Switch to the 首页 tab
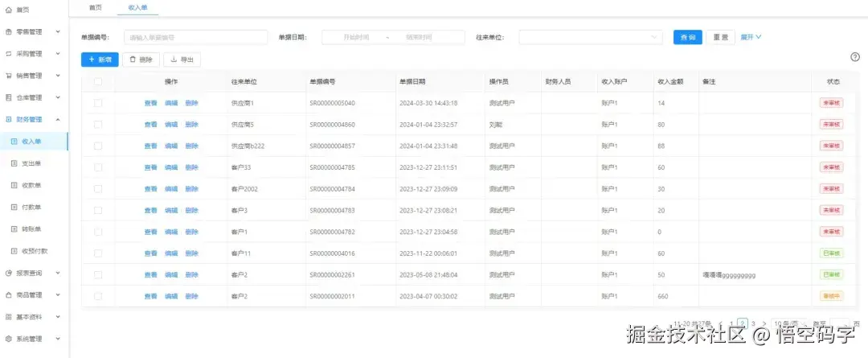The height and width of the screenshot is (358, 868). (x=96, y=7)
